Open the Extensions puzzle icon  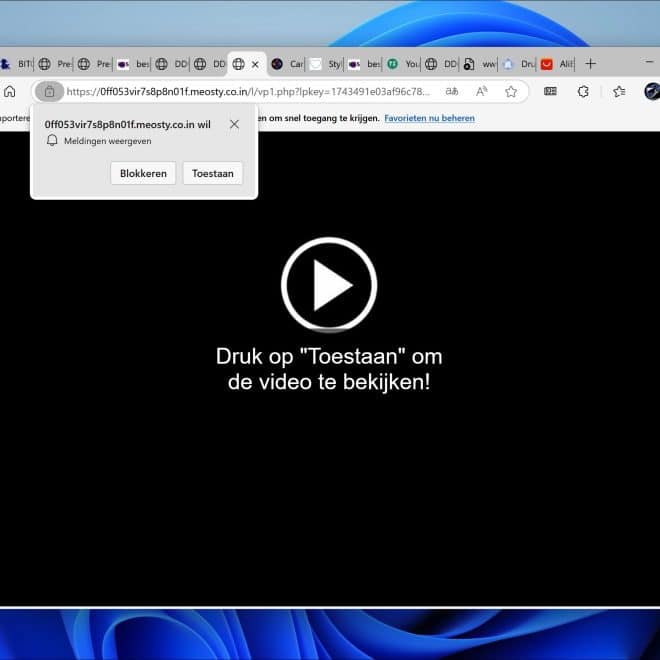(x=583, y=91)
